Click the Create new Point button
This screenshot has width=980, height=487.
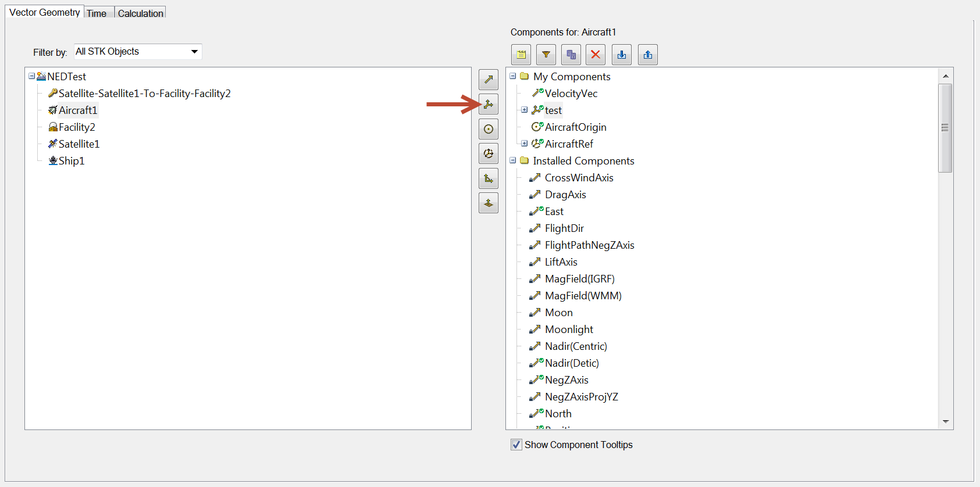tap(489, 129)
